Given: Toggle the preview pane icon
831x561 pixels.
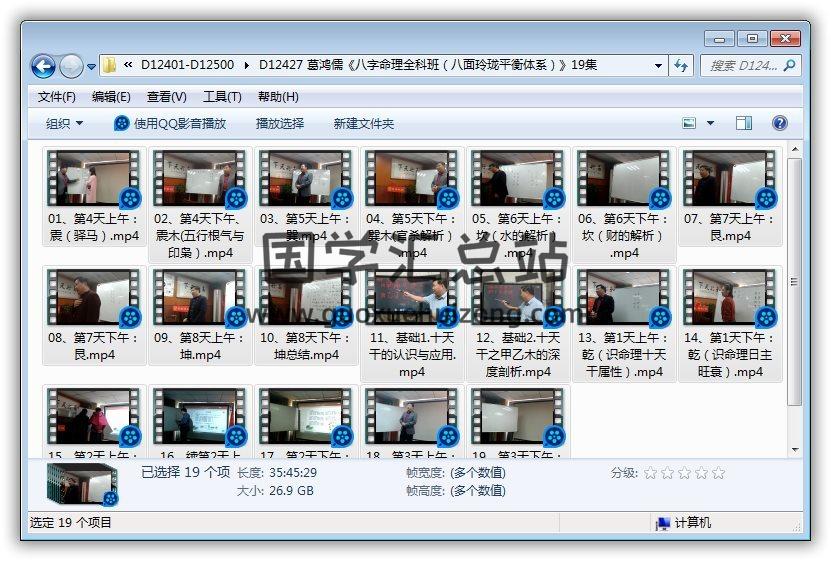Looking at the screenshot, I should coord(744,123).
